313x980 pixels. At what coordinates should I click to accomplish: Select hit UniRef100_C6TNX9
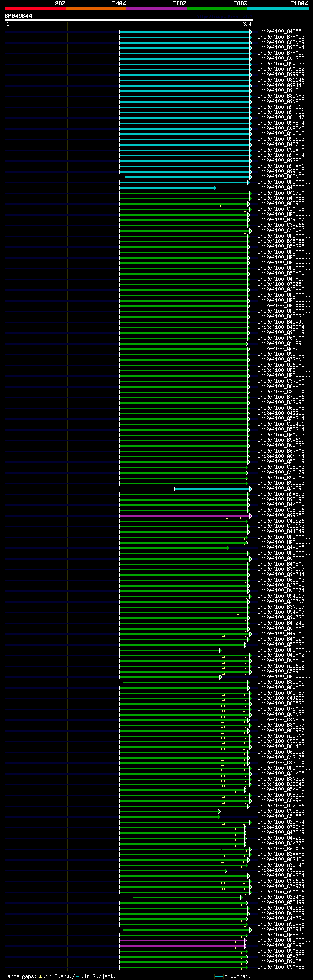coord(281,42)
